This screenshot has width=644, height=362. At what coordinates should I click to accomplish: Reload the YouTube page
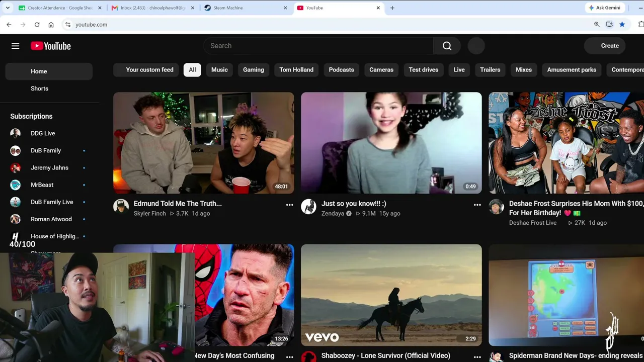37,24
